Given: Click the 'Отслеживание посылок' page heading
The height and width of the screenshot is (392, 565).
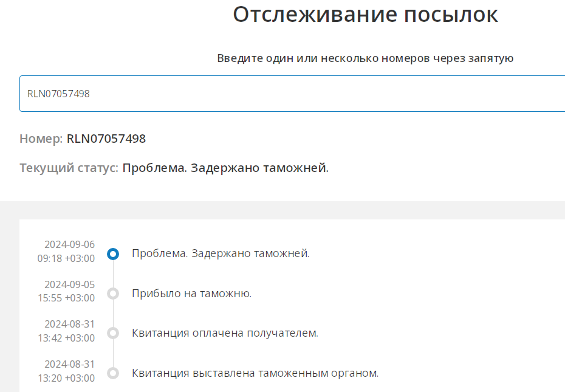Looking at the screenshot, I should 365,15.
